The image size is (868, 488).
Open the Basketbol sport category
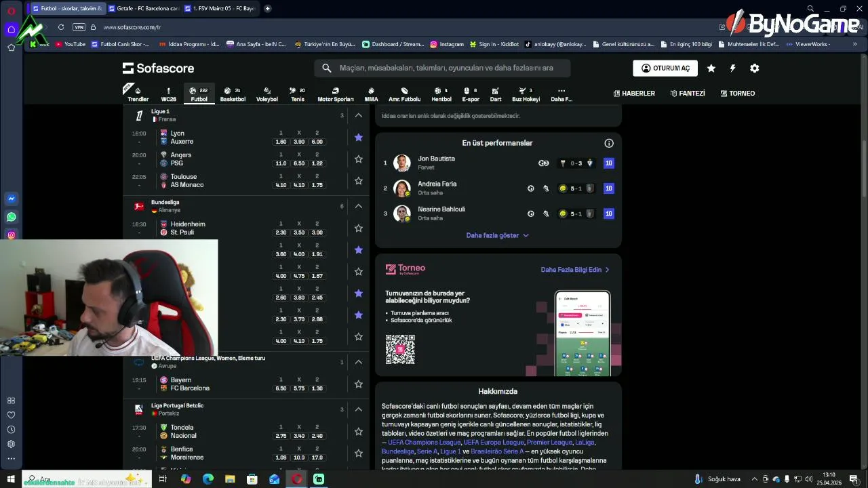[x=233, y=94]
